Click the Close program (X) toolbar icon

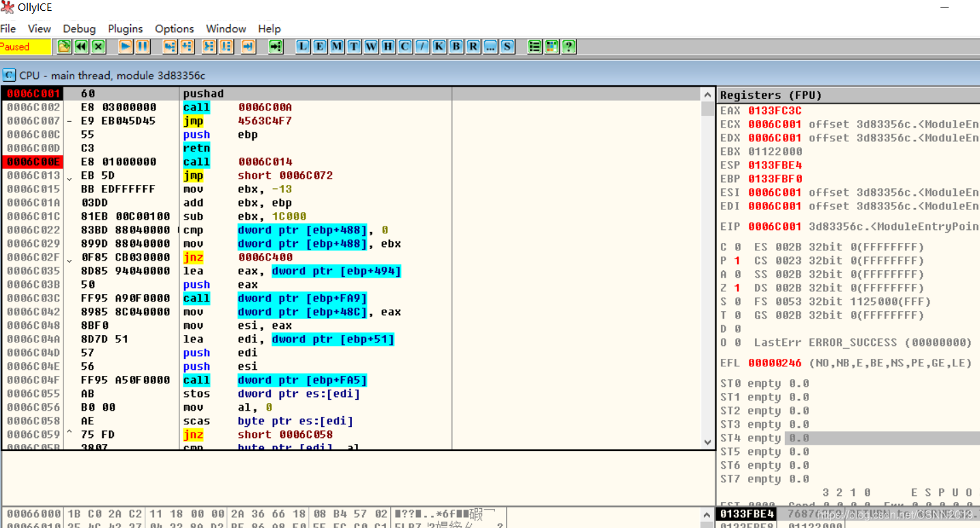99,46
